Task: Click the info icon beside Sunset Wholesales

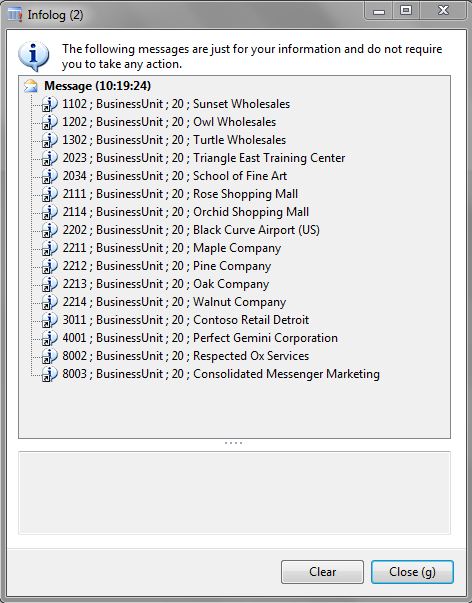Action: [x=49, y=104]
